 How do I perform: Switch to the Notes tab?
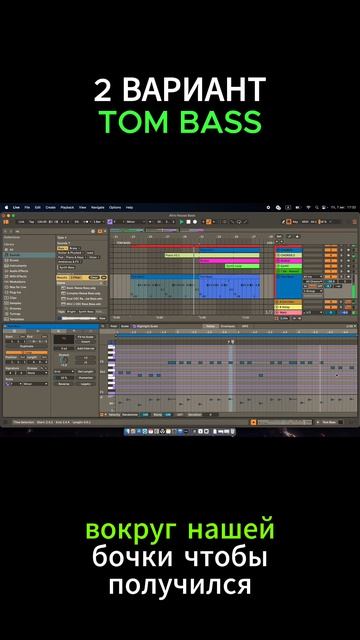click(x=210, y=326)
